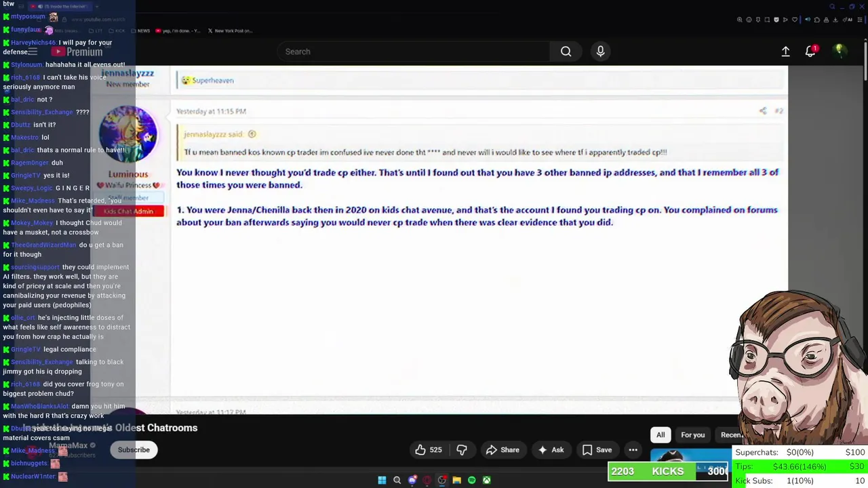Open the jennaslayzzz username link
The height and width of the screenshot is (488, 868).
[x=127, y=73]
